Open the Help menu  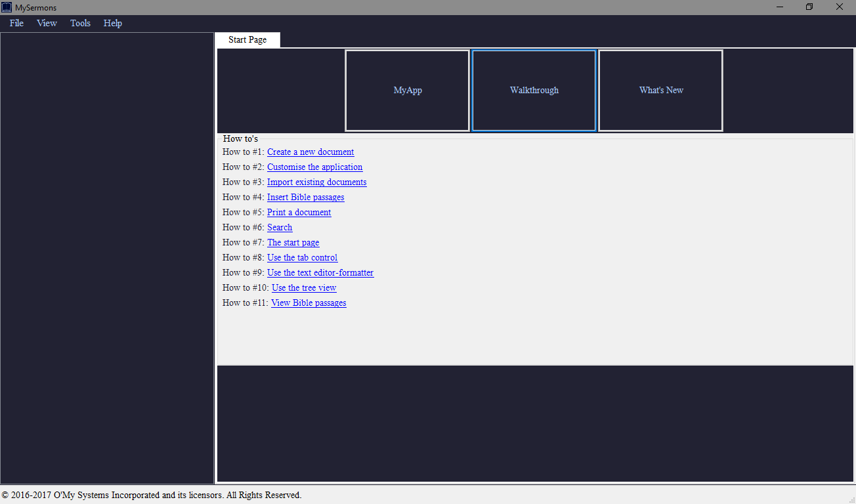click(x=113, y=23)
